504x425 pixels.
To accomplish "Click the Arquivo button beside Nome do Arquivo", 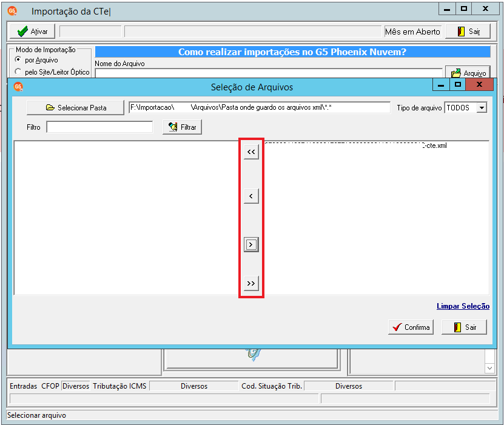I will [468, 73].
